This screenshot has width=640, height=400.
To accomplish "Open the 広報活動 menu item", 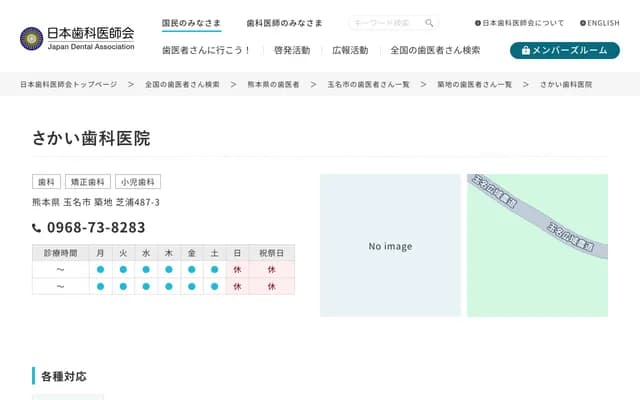I will click(350, 50).
